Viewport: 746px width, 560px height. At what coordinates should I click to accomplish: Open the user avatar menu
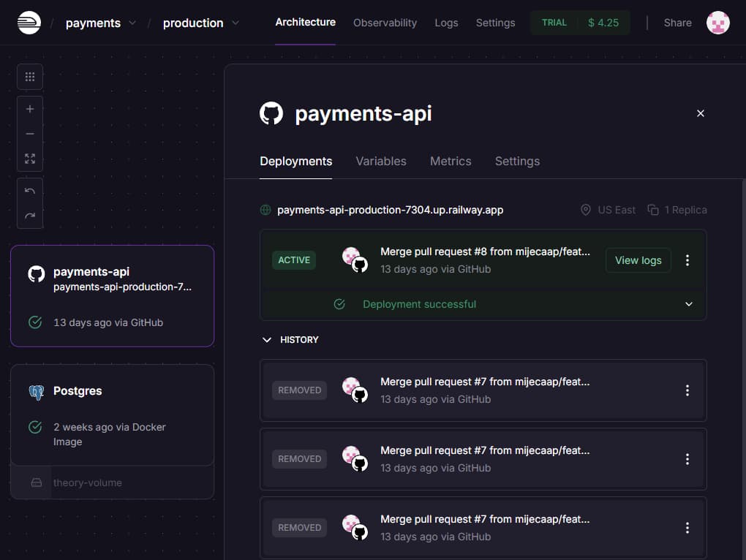click(x=717, y=23)
